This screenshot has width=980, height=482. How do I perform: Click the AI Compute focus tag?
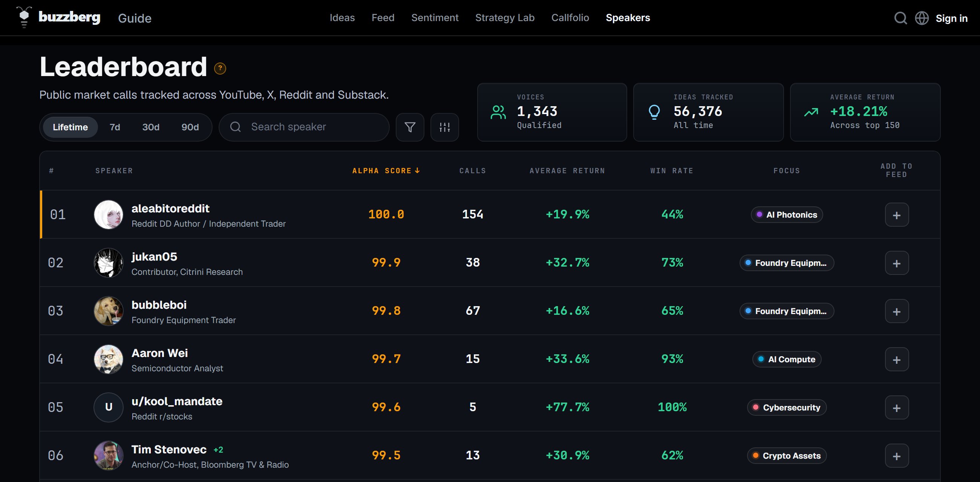pyautogui.click(x=787, y=359)
